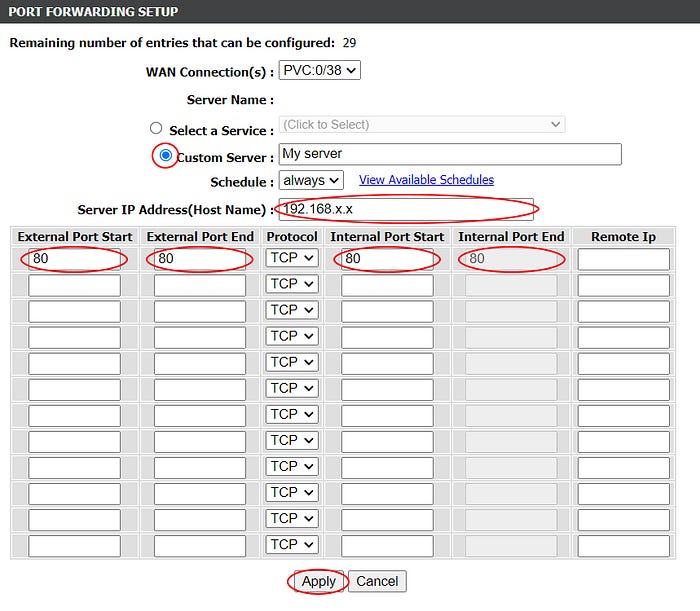700x611 pixels.
Task: Click the greyed Internal Port End field showing 80
Action: tap(511, 259)
